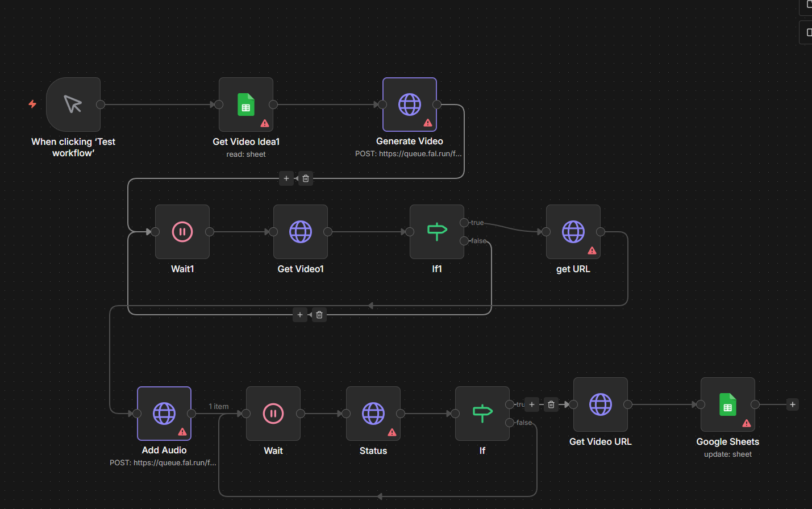This screenshot has height=509, width=812.
Task: Open the If1 signpost branch node
Action: click(436, 231)
